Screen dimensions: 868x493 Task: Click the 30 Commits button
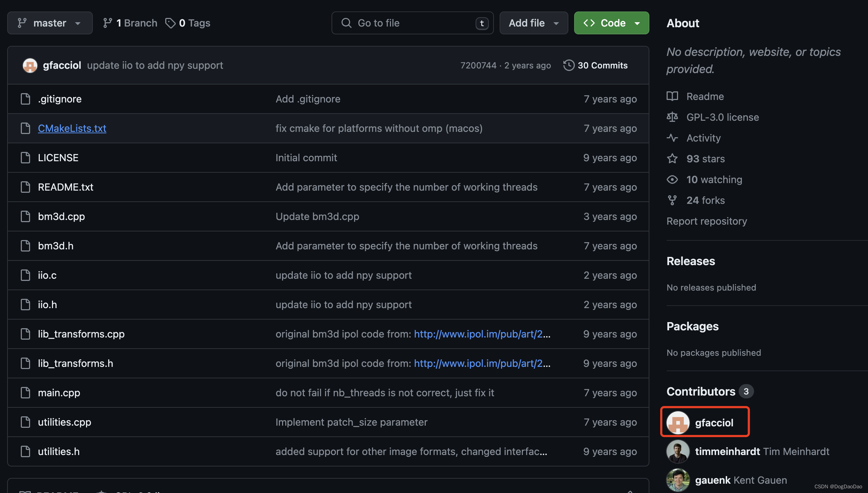[x=596, y=65]
